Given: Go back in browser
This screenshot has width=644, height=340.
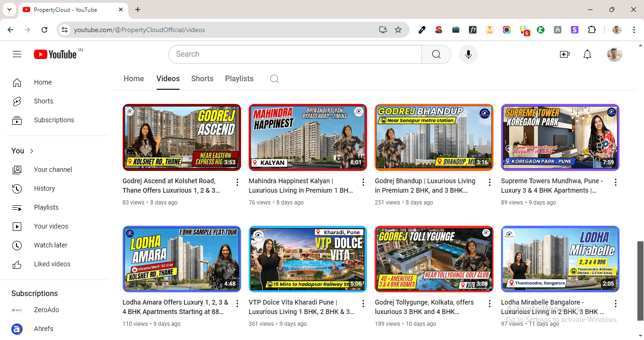Looking at the screenshot, I should [11, 30].
